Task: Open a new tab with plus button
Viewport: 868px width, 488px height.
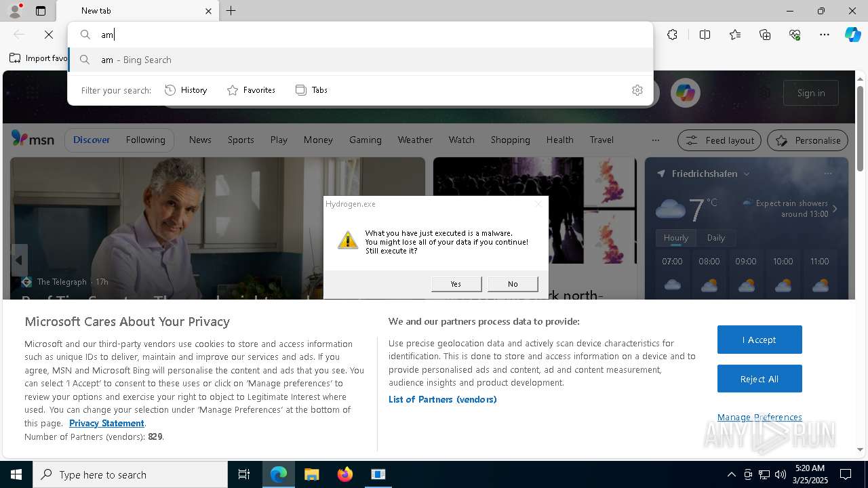Action: pos(231,11)
